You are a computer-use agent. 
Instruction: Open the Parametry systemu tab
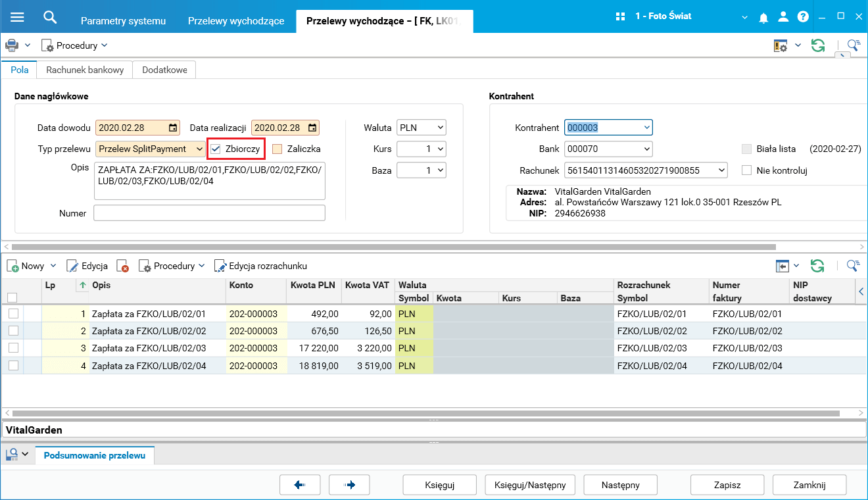[123, 21]
